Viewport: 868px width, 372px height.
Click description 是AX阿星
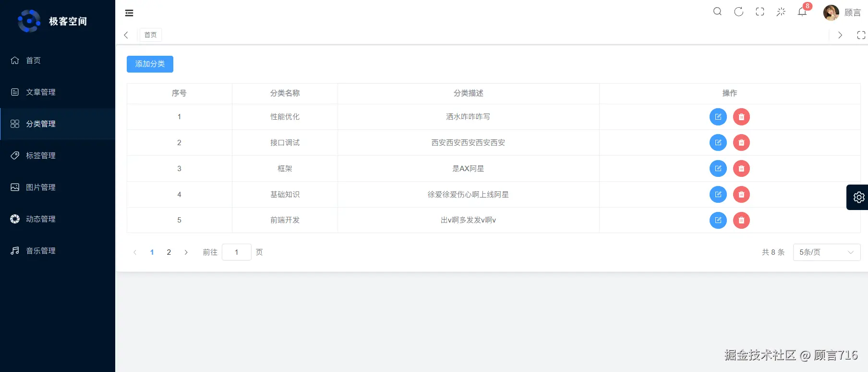point(468,169)
